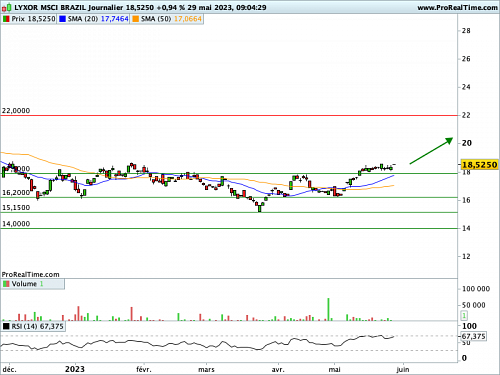Click the 22,0000 resistance level label
The image size is (500, 375).
coord(16,111)
